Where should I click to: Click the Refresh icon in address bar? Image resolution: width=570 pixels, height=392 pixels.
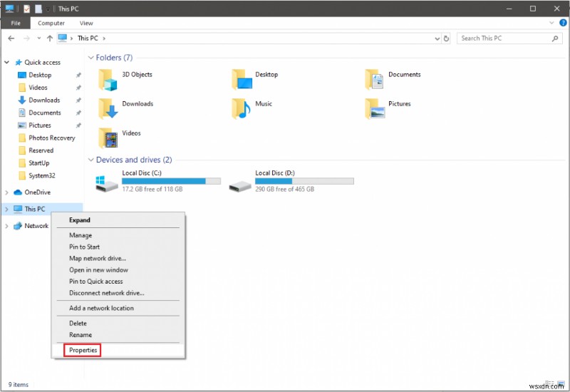coord(447,38)
